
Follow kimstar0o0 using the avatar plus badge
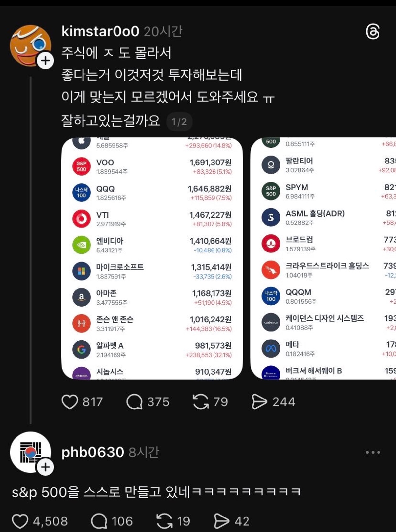pyautogui.click(x=45, y=61)
